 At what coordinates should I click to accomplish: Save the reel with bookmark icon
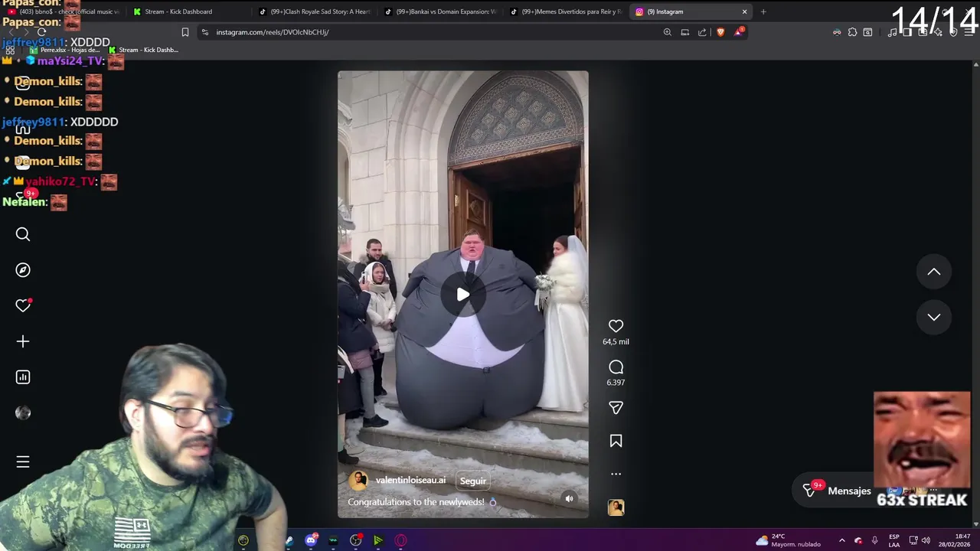[616, 441]
